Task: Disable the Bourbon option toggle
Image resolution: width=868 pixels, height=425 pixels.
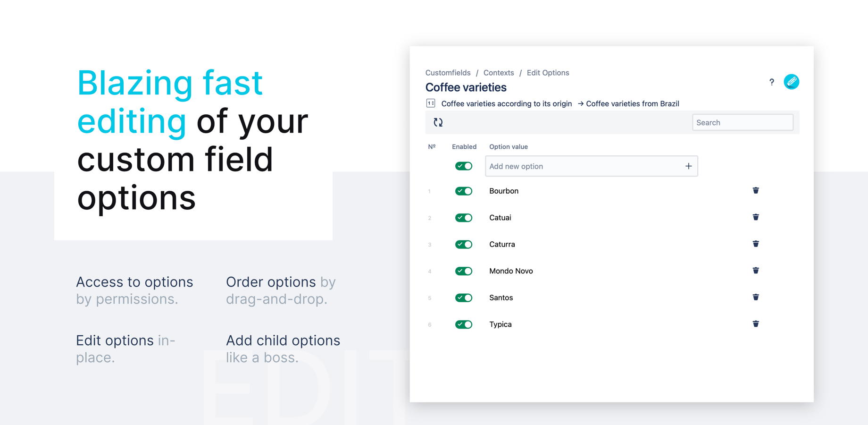Action: [x=464, y=191]
